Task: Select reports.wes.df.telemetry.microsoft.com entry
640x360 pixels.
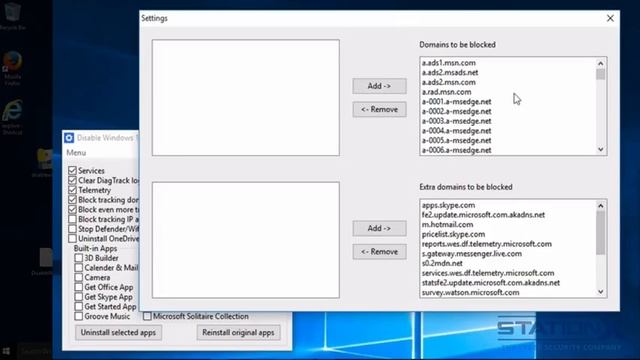Action: tap(487, 244)
